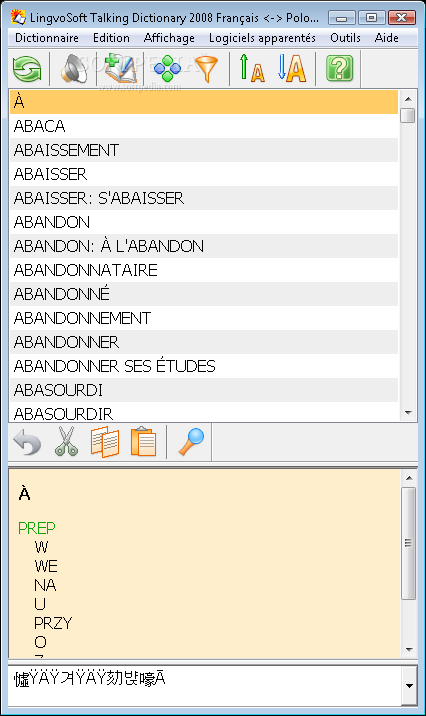Select the entry ABAISSER: S'ABAISSER
426x716 pixels.
(x=204, y=198)
